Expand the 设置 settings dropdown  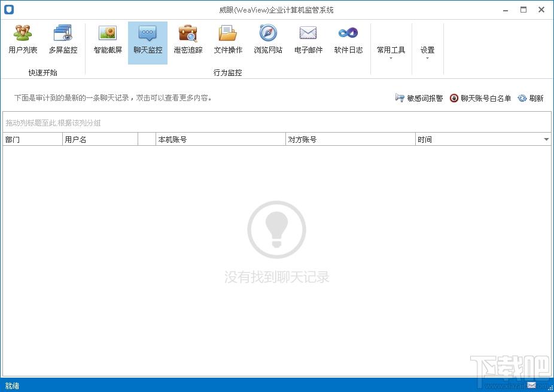tap(427, 51)
